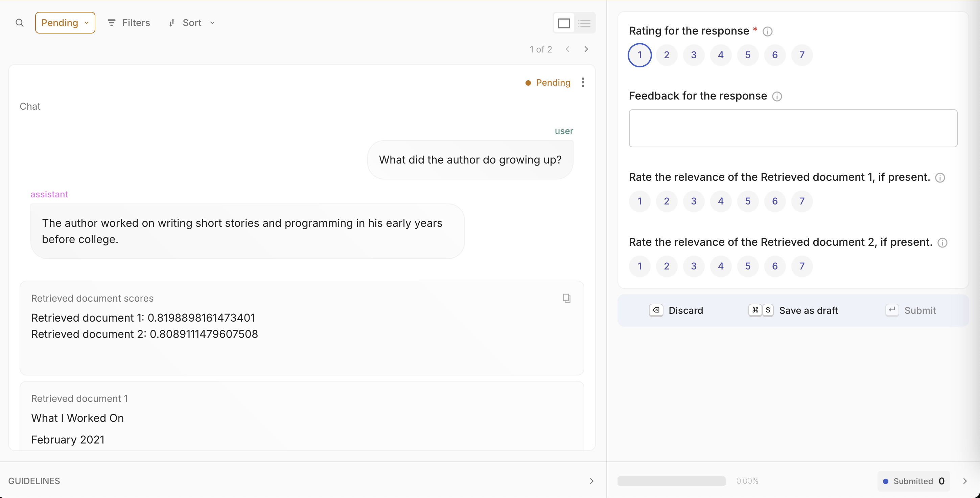Click the list view icon

pyautogui.click(x=584, y=22)
